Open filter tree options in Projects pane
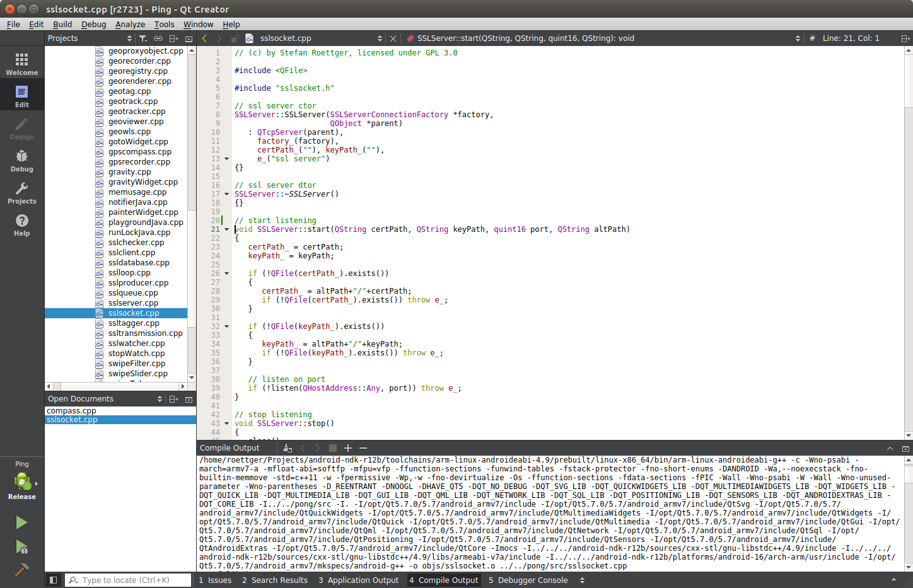Screen dimensions: 913x588 tap(143, 38)
